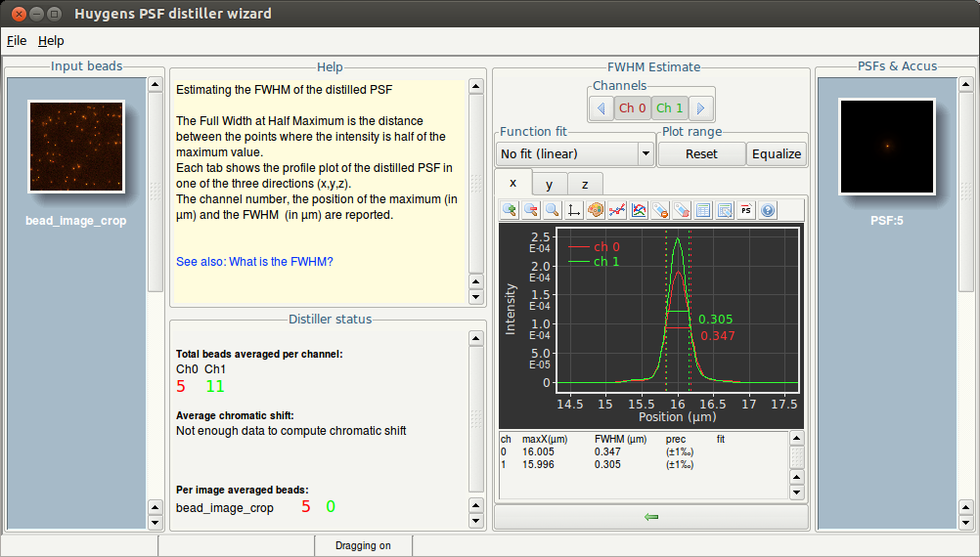Click the zoom in plot icon
This screenshot has height=557, width=980.
click(x=510, y=210)
